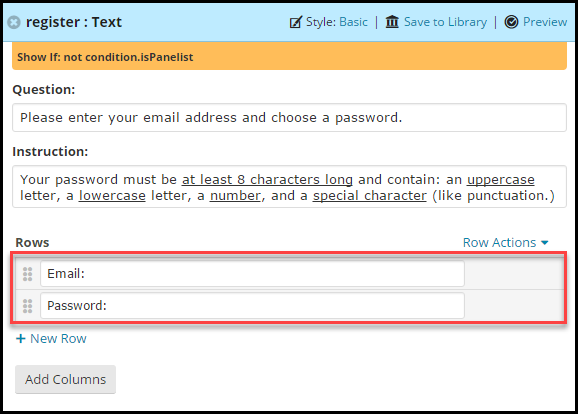Click the Style edit pencil icon
Screen dimensions: 578x414
click(296, 22)
